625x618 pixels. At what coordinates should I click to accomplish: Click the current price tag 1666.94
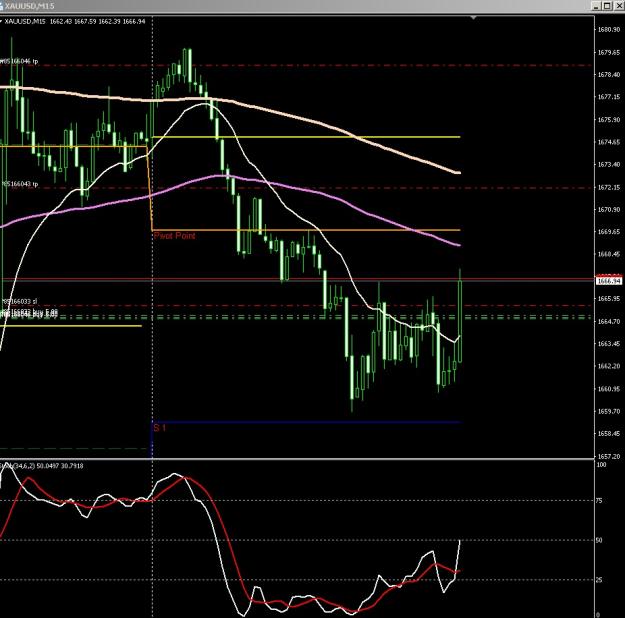(x=609, y=281)
